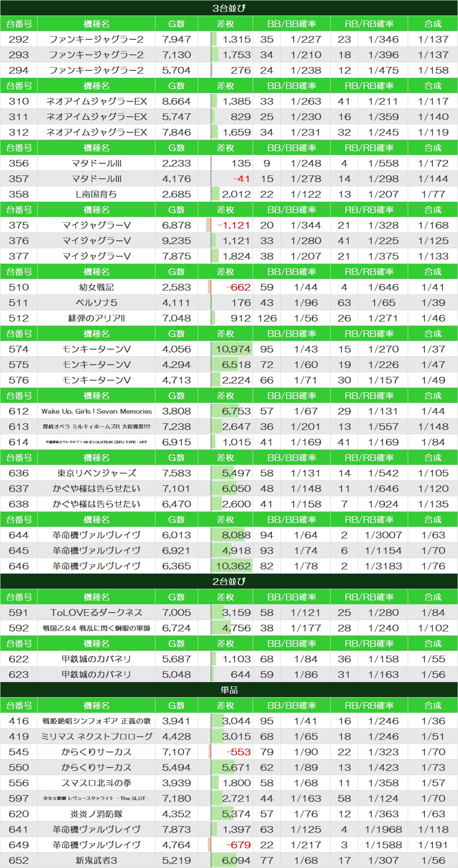Click machine number 613 cell
458x868 pixels.
click(19, 427)
